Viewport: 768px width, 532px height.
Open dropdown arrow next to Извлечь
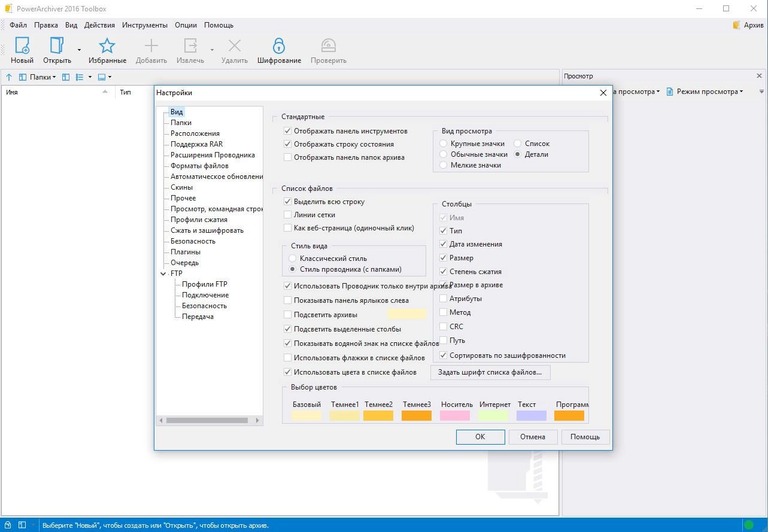point(212,50)
